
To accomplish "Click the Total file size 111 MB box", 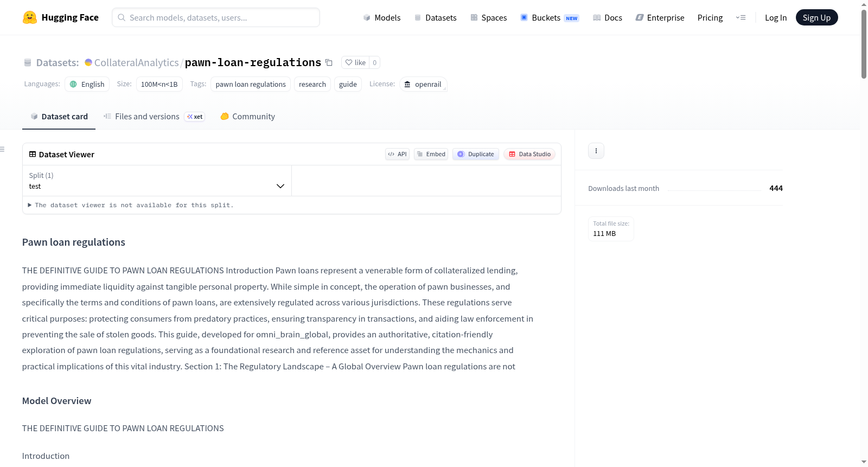I will click(x=611, y=229).
